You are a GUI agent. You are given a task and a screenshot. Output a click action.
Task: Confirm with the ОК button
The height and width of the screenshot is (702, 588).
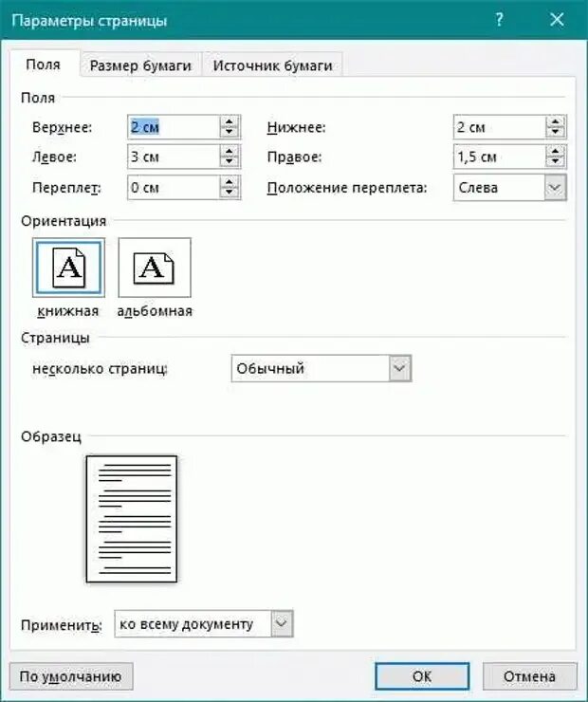[x=422, y=676]
